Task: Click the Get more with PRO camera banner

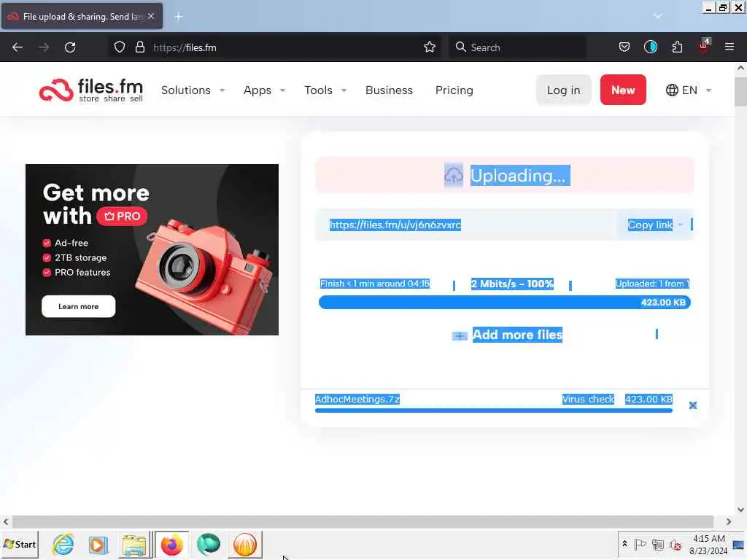Action: [x=152, y=249]
